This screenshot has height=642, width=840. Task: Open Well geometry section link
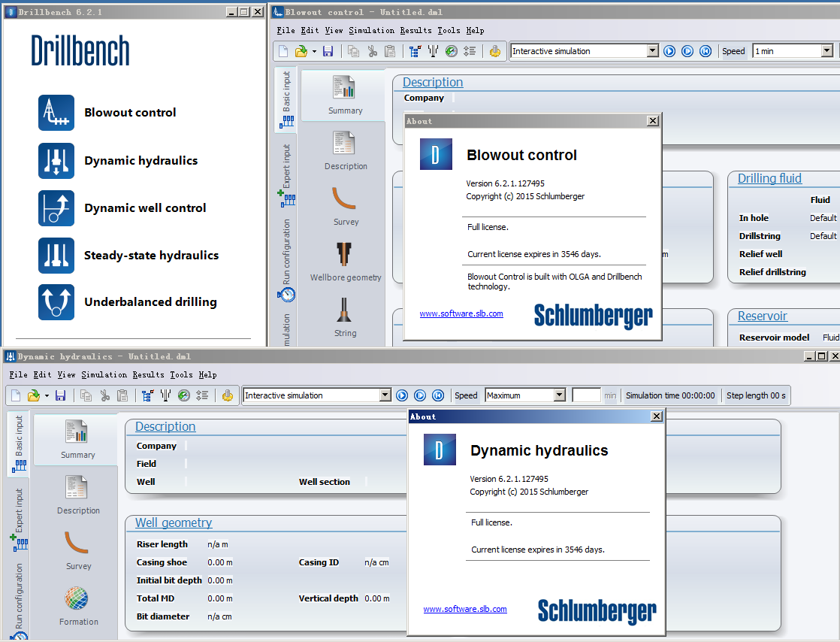[x=174, y=522]
